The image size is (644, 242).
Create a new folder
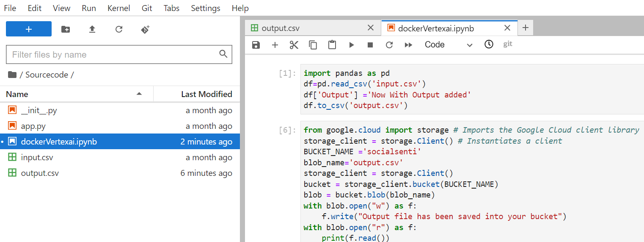(66, 29)
